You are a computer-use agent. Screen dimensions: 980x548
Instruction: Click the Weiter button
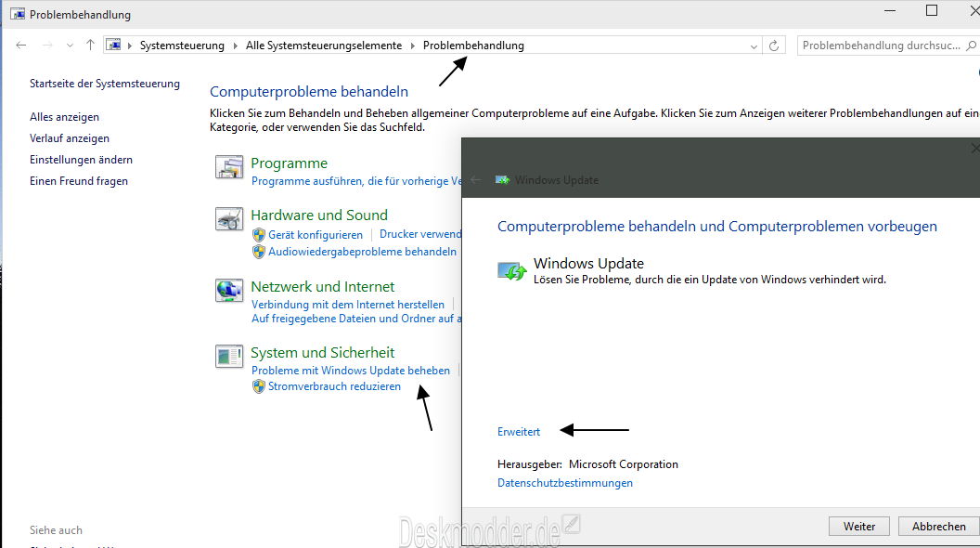859,526
